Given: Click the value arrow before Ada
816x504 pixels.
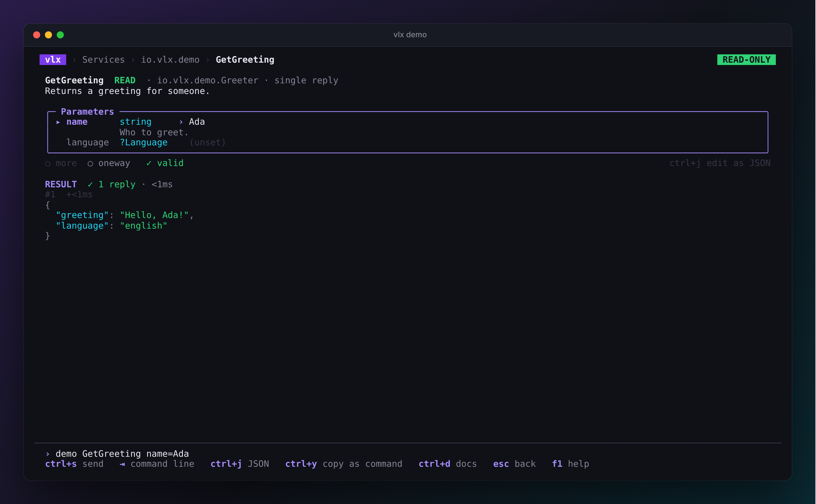Looking at the screenshot, I should (181, 122).
